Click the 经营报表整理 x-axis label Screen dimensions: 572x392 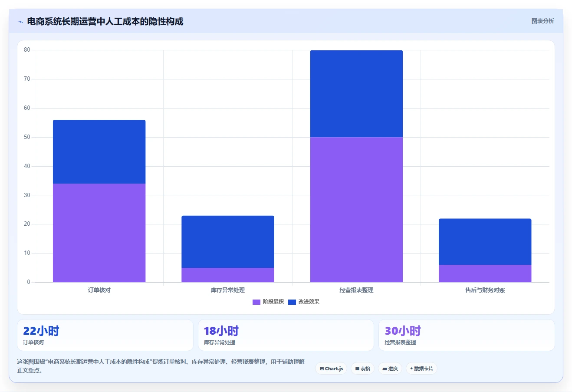tap(356, 290)
